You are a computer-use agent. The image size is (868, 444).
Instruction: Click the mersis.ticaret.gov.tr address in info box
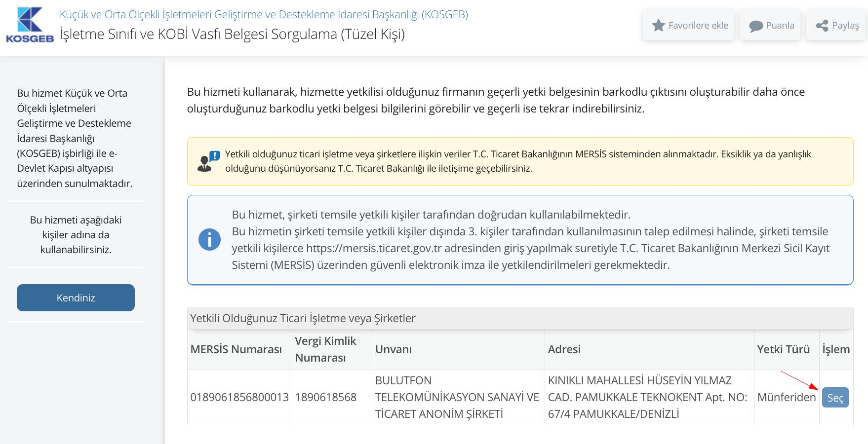click(x=374, y=248)
